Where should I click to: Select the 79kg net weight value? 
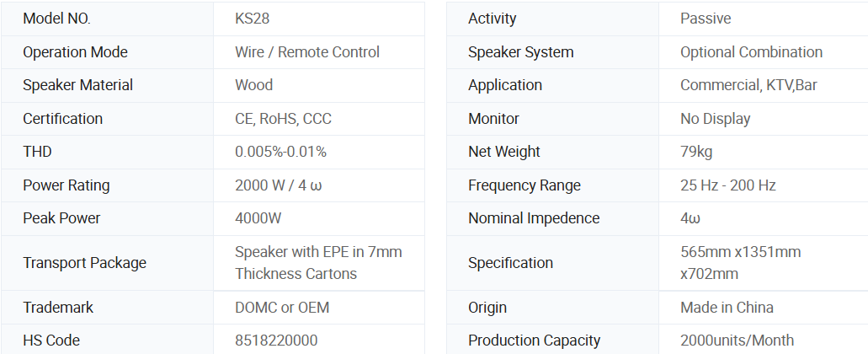695,152
